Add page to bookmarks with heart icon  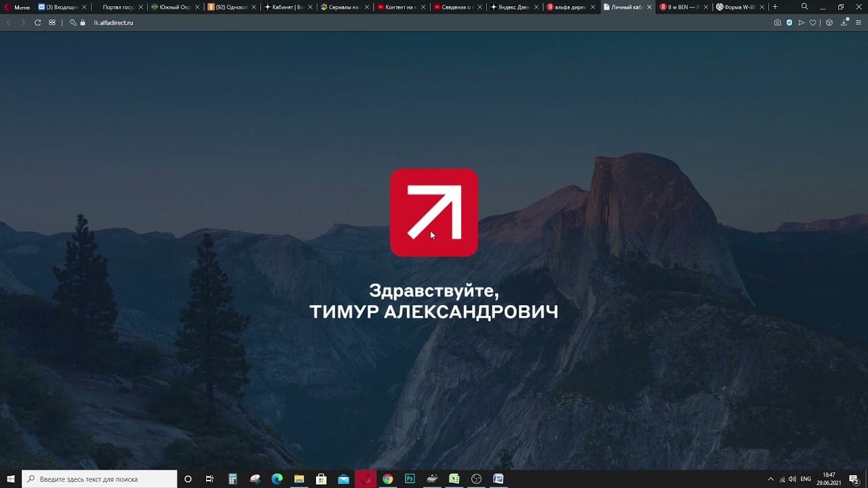pos(813,22)
